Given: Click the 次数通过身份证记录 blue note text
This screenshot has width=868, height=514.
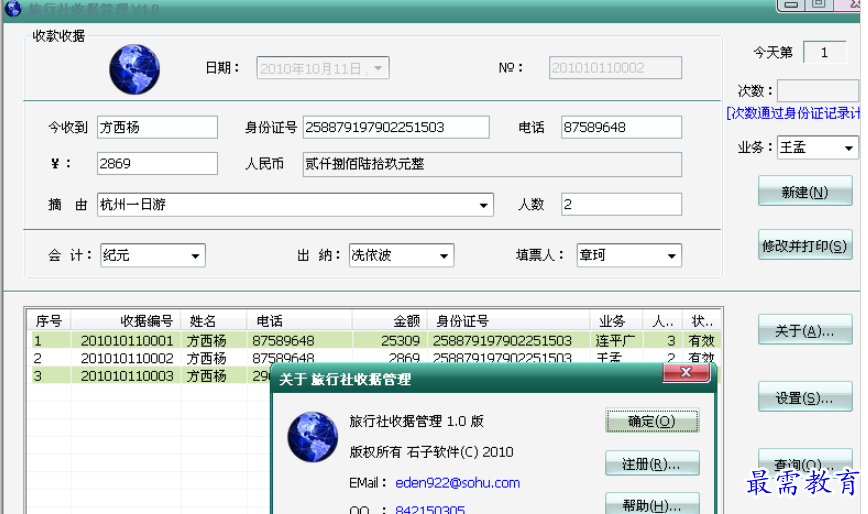Looking at the screenshot, I should pos(793,113).
